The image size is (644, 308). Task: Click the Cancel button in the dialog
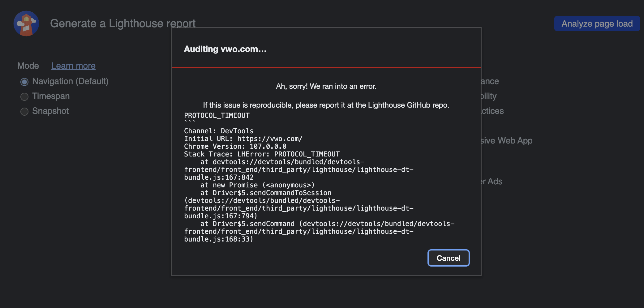(449, 258)
